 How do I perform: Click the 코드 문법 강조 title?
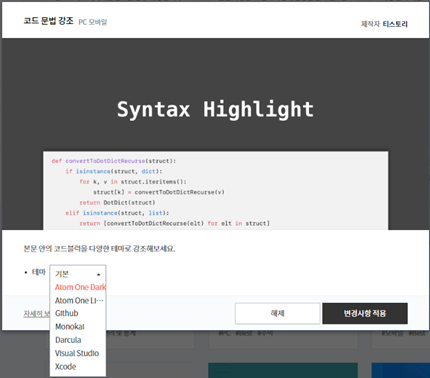coord(48,21)
